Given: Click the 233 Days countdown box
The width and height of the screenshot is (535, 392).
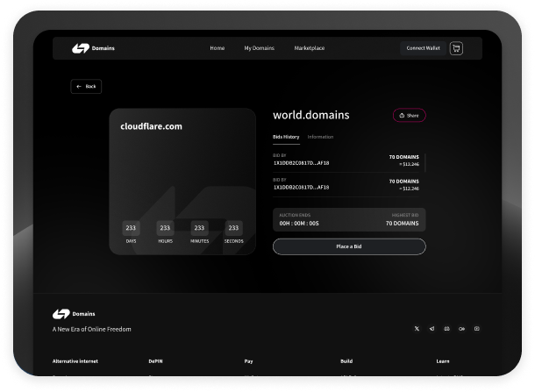Looking at the screenshot, I should (x=131, y=228).
